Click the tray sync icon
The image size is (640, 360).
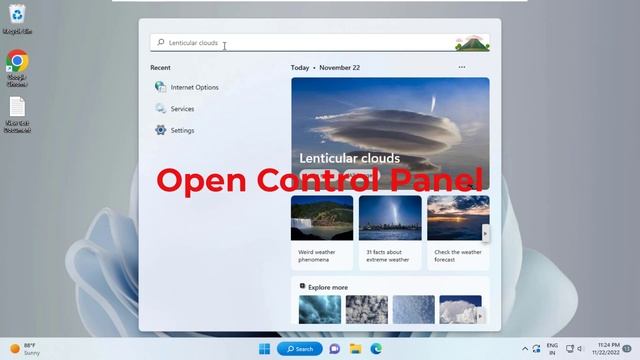pyautogui.click(x=536, y=349)
